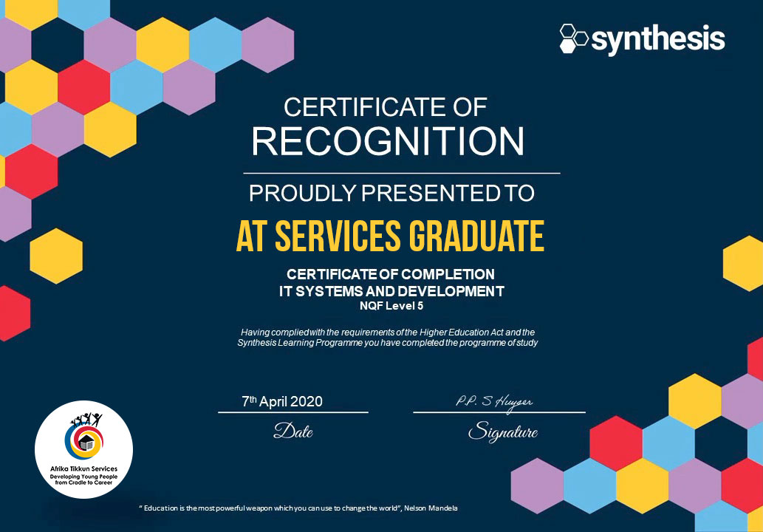Select the "Synthesis Learning Programme" sentence line
Viewport: 763px width, 532px height.
point(388,343)
